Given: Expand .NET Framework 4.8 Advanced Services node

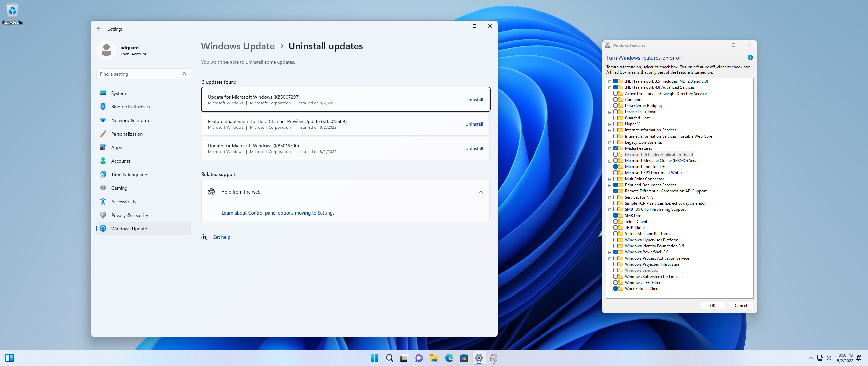Looking at the screenshot, I should 610,88.
